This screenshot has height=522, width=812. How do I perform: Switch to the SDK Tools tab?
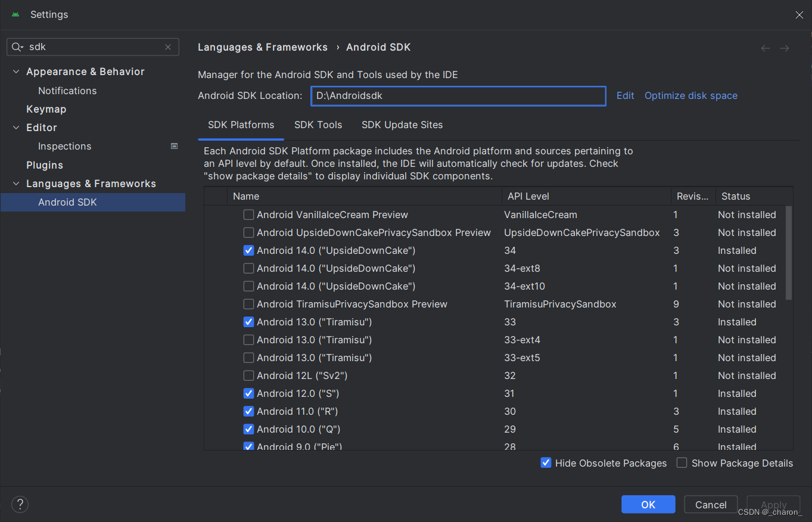point(318,125)
